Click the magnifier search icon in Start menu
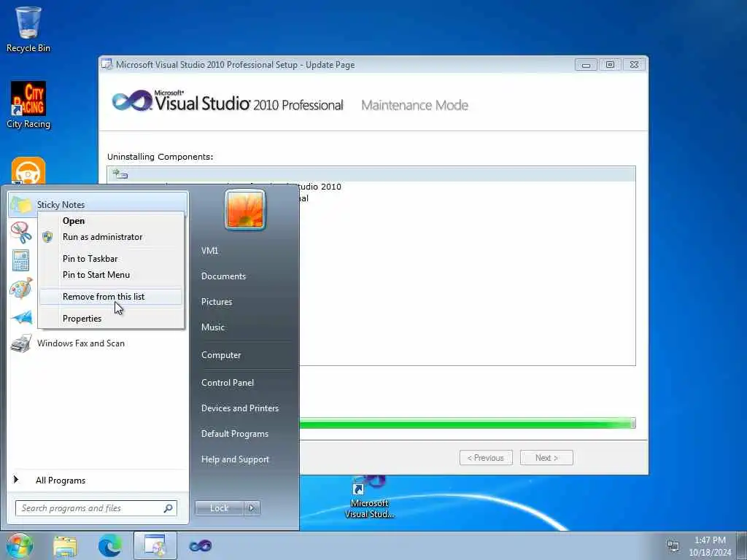Image resolution: width=747 pixels, height=560 pixels. tap(169, 508)
